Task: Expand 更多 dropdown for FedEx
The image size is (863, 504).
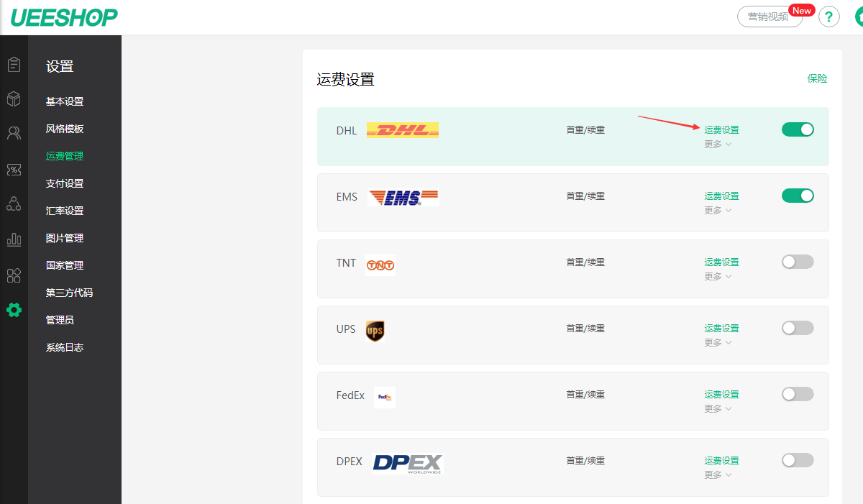Action: (x=718, y=408)
